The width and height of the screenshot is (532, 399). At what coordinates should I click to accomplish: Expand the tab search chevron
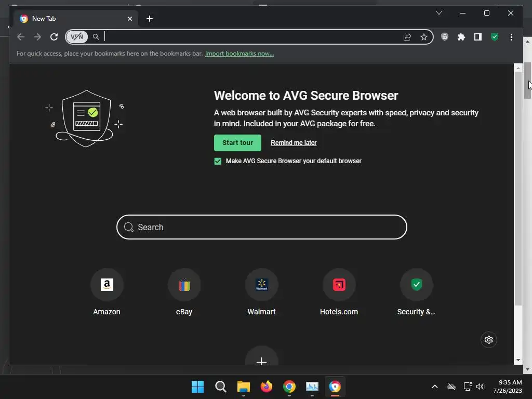pos(438,13)
